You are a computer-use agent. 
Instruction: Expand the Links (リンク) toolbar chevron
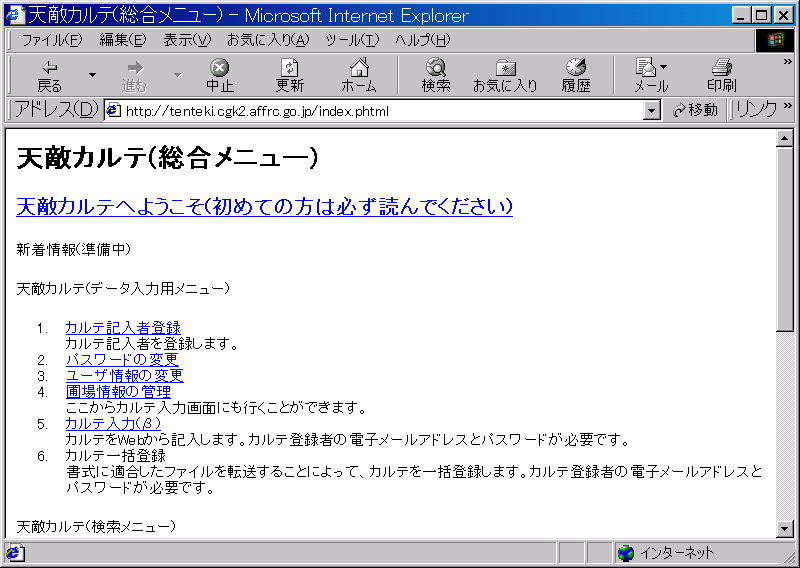[x=787, y=109]
